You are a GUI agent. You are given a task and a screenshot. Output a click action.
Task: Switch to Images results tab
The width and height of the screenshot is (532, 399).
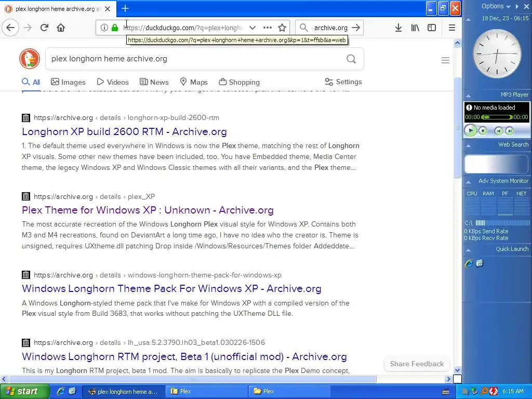tap(68, 82)
